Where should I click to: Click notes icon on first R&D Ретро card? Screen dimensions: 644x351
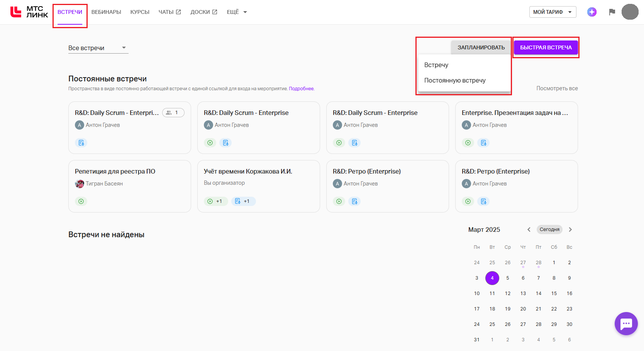(354, 201)
